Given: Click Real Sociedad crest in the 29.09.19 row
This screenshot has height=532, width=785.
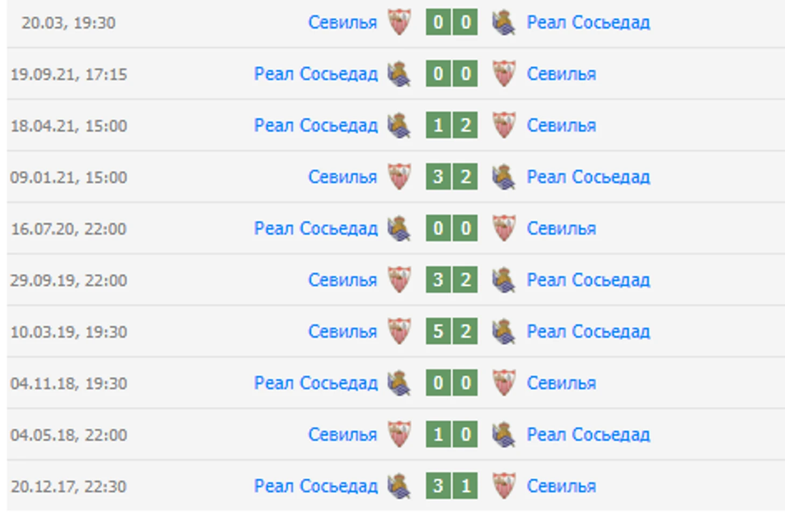Looking at the screenshot, I should pyautogui.click(x=504, y=281).
